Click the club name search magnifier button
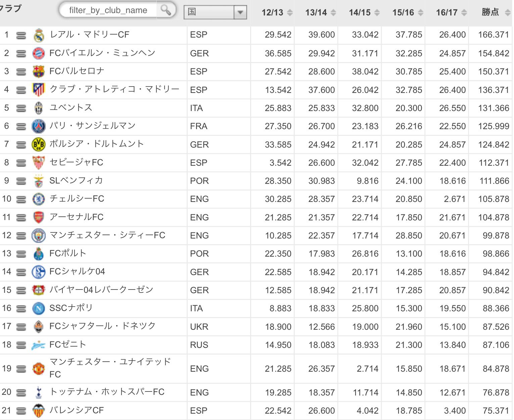 pos(165,10)
